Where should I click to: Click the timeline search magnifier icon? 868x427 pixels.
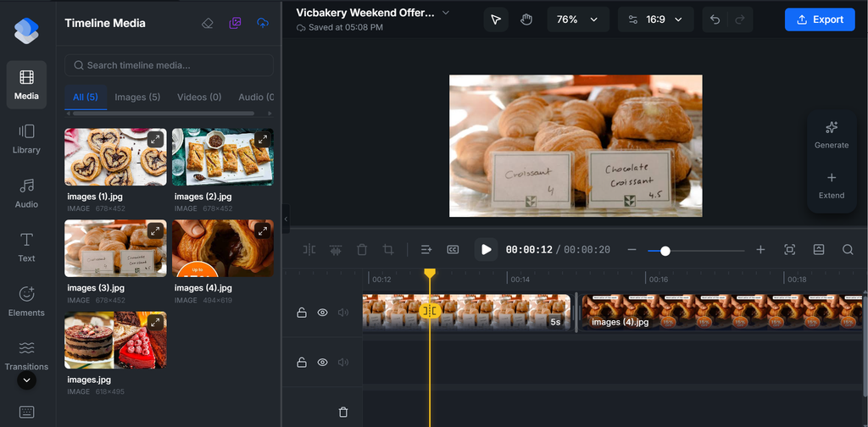pyautogui.click(x=848, y=250)
